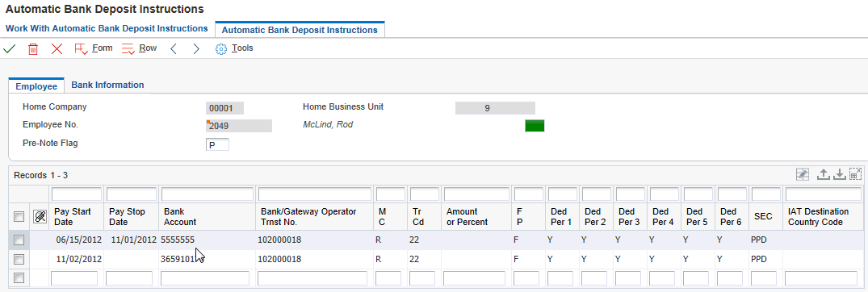Image resolution: width=868 pixels, height=292 pixels.
Task: Click the Next arrow in toolbar
Action: [x=196, y=48]
